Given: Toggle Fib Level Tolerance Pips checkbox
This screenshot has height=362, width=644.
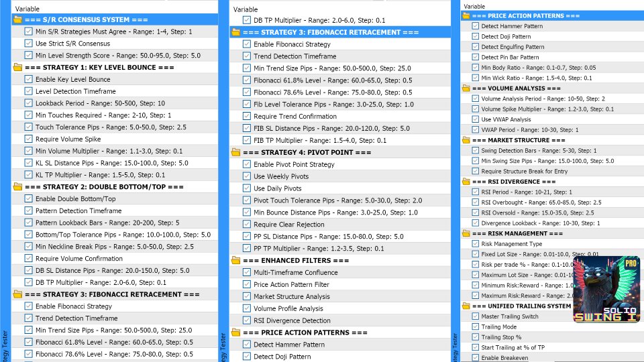Looking at the screenshot, I should click(x=246, y=105).
